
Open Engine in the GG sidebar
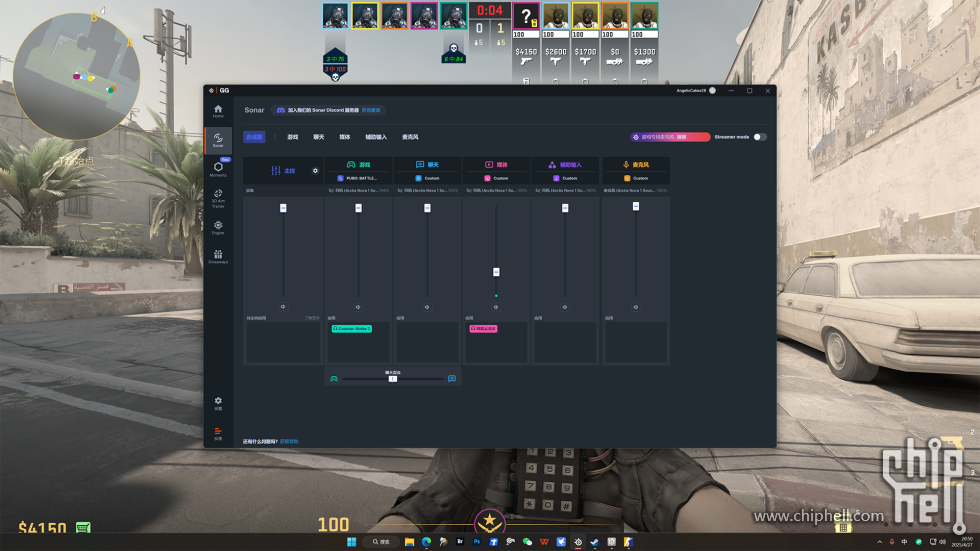[x=218, y=227]
